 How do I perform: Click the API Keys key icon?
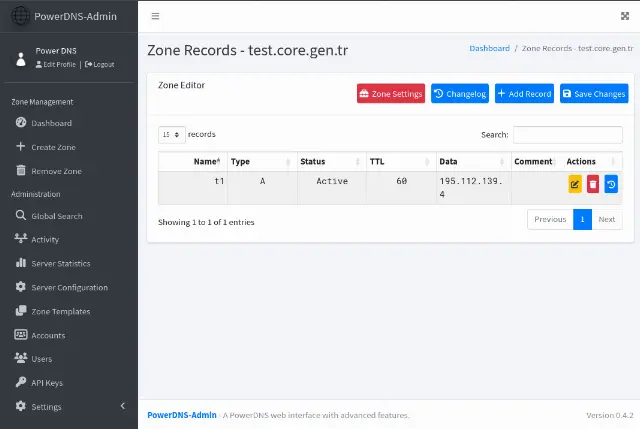click(21, 382)
